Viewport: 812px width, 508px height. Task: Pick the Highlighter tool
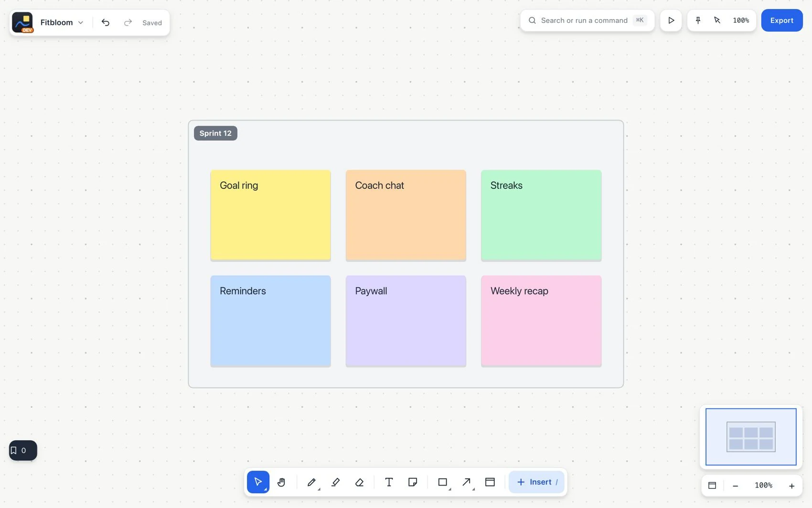tap(335, 482)
